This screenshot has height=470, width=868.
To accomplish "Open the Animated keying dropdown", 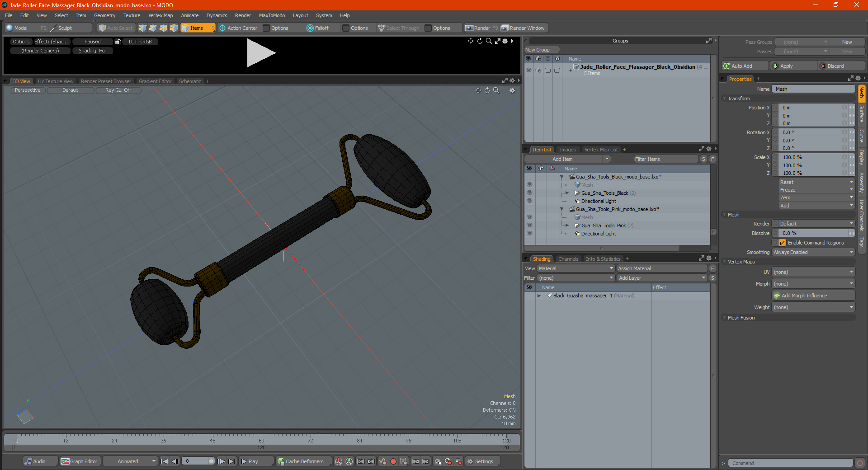I will pyautogui.click(x=130, y=461).
